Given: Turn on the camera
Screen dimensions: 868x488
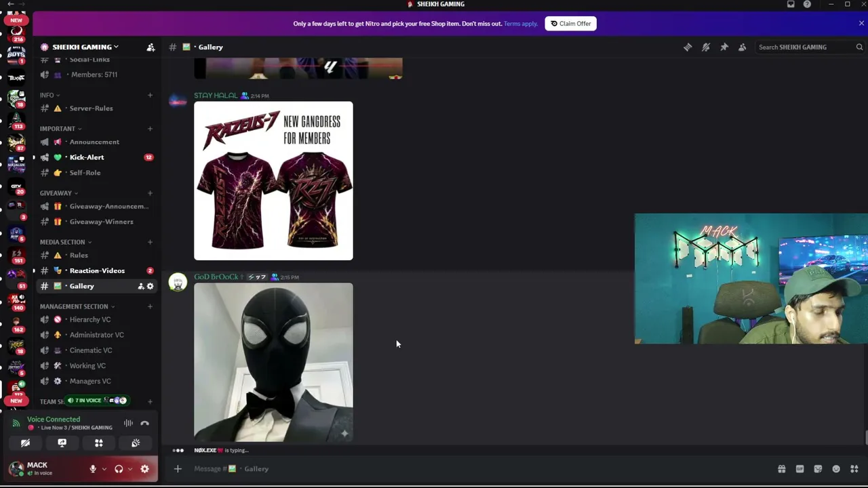Looking at the screenshot, I should pos(25,443).
